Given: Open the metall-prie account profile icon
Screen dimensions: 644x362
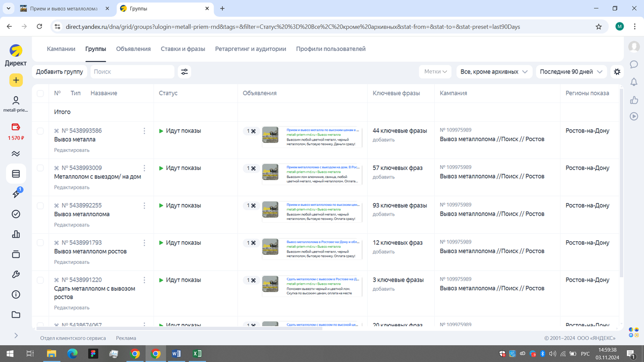Looking at the screenshot, I should (16, 100).
